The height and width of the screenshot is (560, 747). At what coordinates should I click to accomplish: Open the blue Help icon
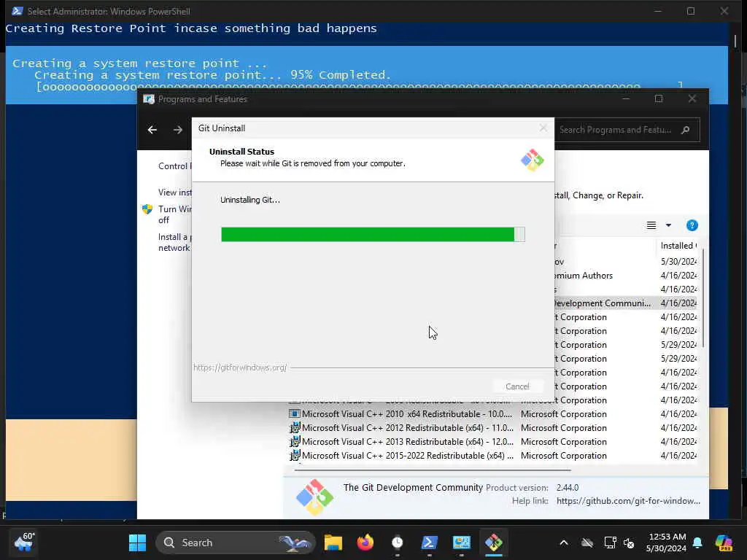(x=692, y=225)
